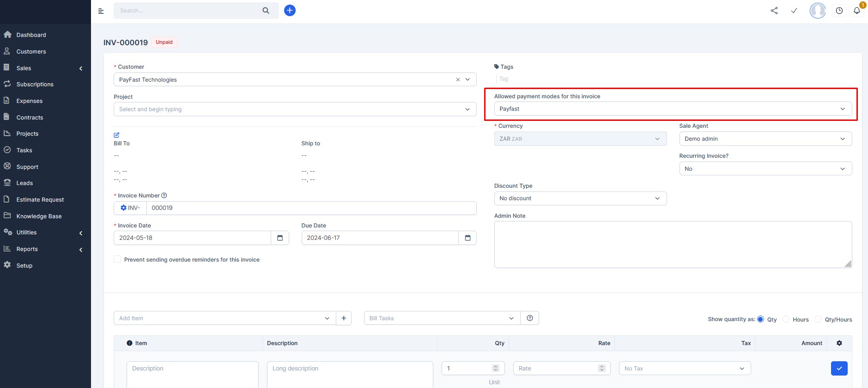
Task: Open the Invoice Date calendar icon
Action: tap(280, 238)
